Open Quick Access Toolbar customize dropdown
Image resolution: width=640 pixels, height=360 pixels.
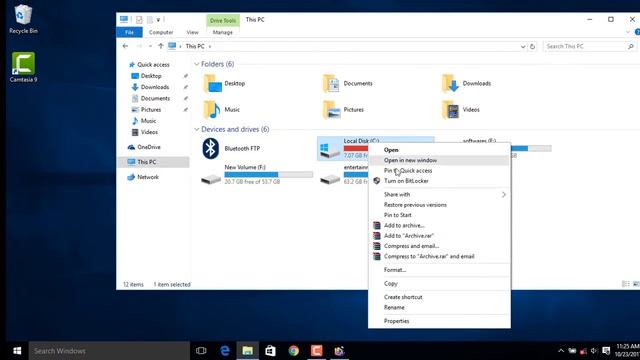pos(158,20)
